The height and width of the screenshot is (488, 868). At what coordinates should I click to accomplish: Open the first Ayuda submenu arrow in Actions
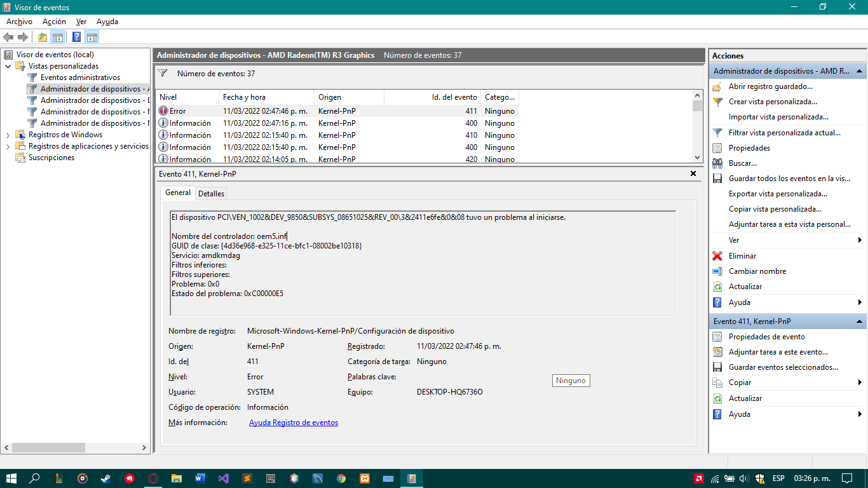coord(860,302)
